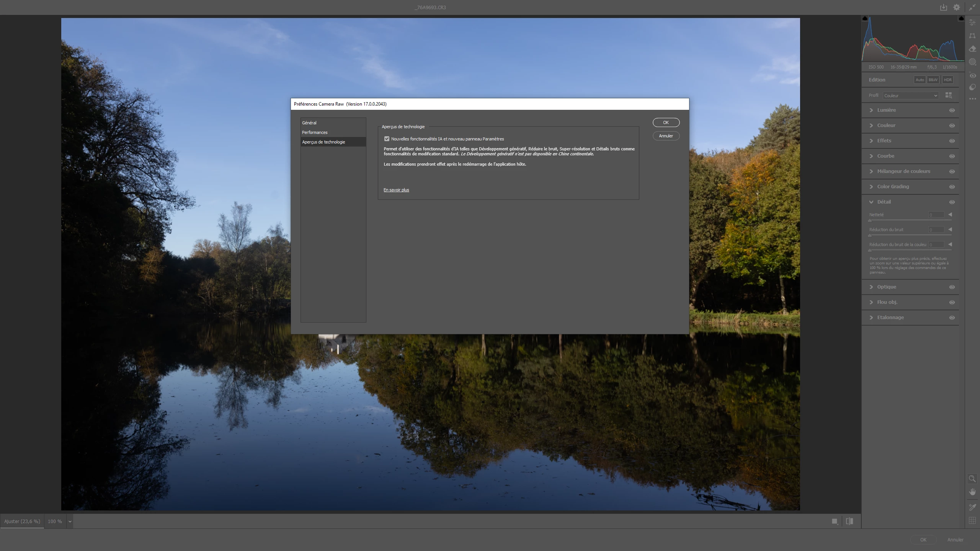This screenshot has width=980, height=551.
Task: Select Général in preferences list
Action: point(309,123)
